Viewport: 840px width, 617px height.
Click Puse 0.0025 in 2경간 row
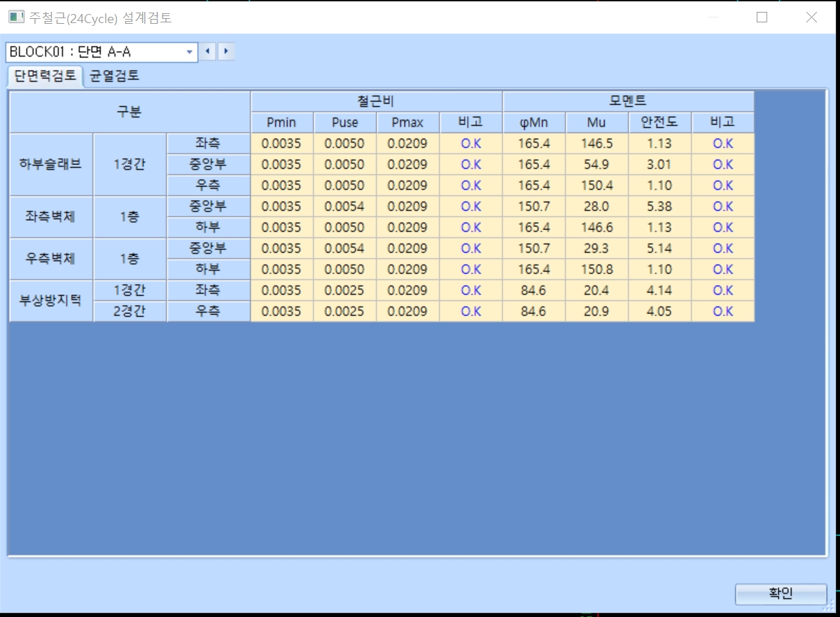tap(345, 311)
